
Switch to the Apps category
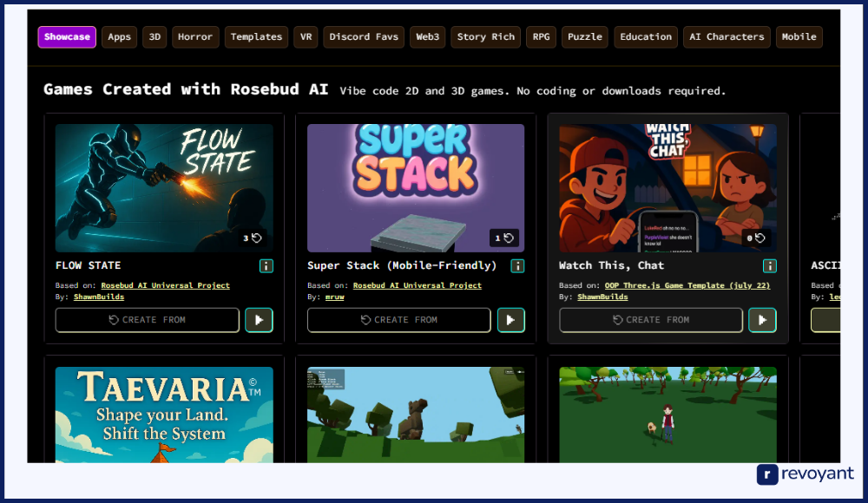click(120, 37)
